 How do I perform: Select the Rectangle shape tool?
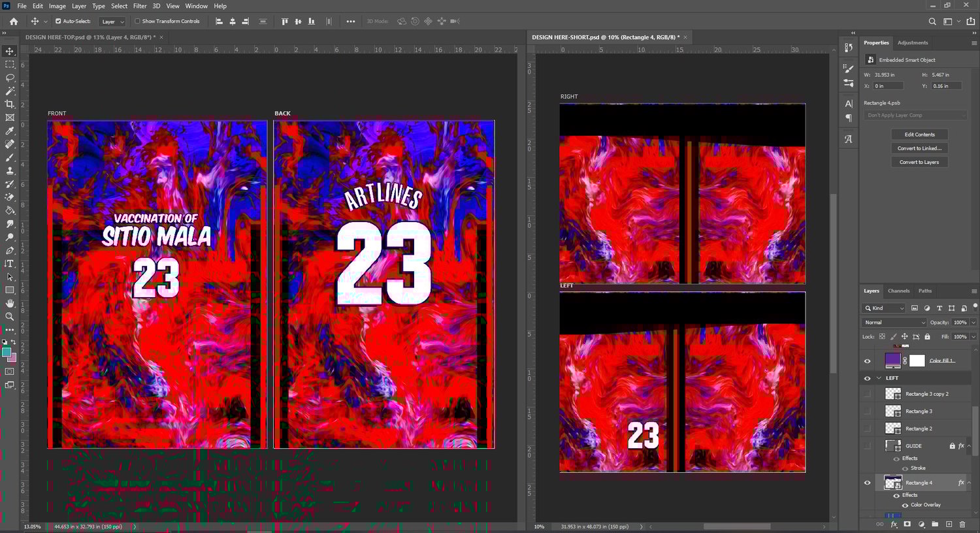(10, 290)
